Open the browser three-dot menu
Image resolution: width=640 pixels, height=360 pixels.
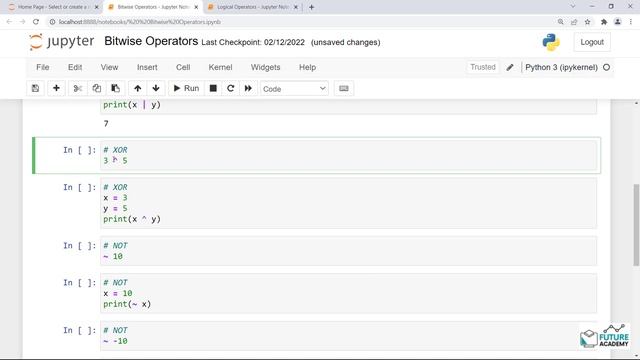[631, 22]
